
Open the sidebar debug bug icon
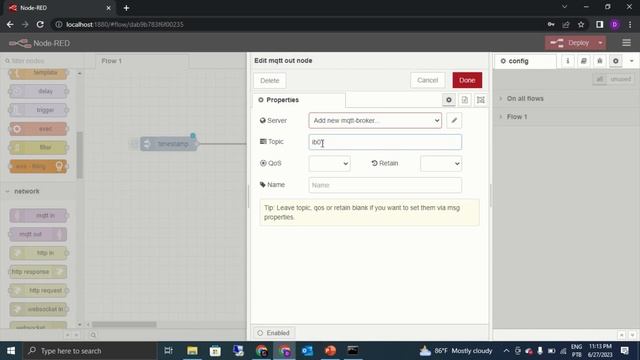point(599,61)
